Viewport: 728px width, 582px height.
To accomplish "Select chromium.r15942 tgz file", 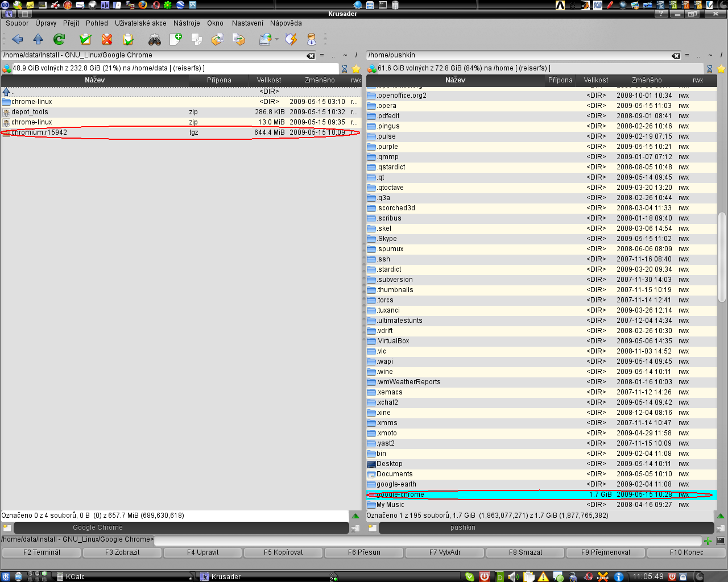I will [x=180, y=132].
